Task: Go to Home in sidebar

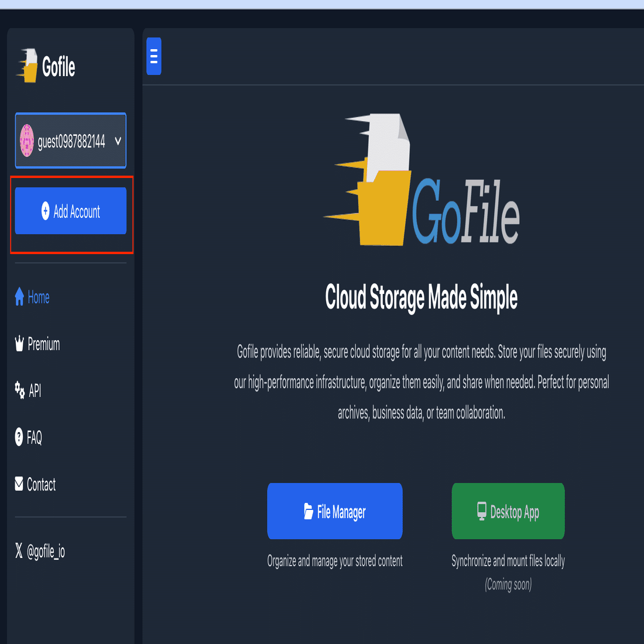Action: (x=32, y=297)
